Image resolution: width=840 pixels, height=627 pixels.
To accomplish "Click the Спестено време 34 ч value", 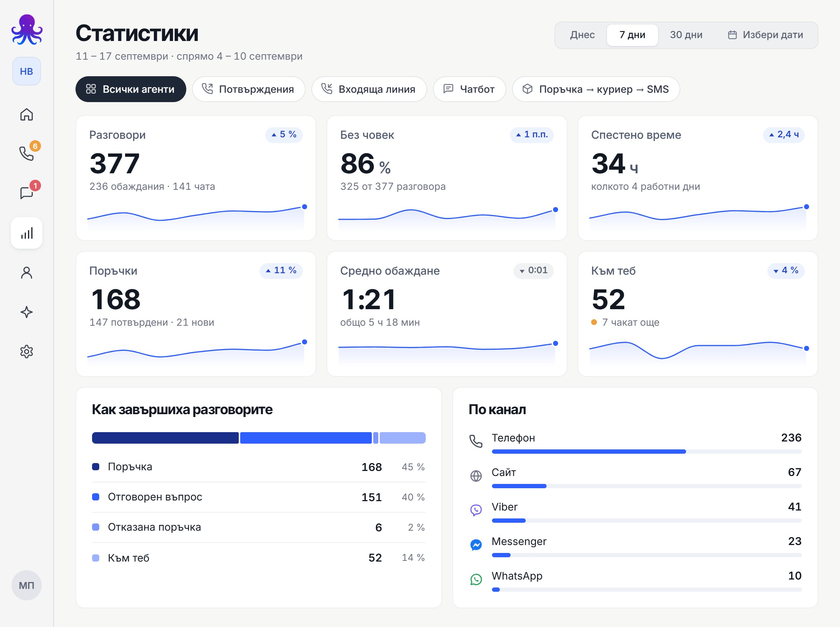I will click(x=615, y=164).
